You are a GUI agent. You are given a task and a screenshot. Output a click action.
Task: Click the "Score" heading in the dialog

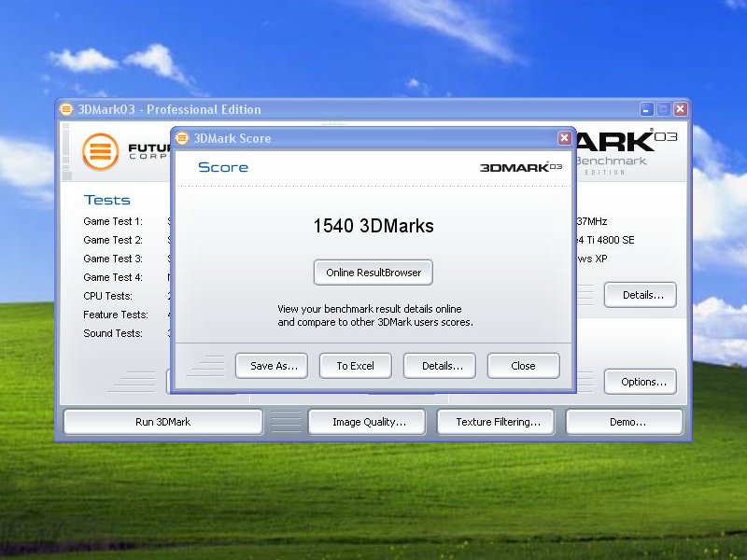223,167
